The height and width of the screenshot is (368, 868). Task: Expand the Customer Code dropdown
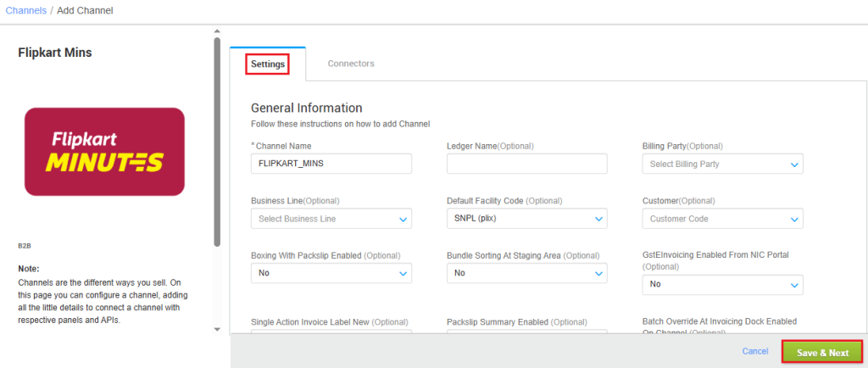point(722,219)
